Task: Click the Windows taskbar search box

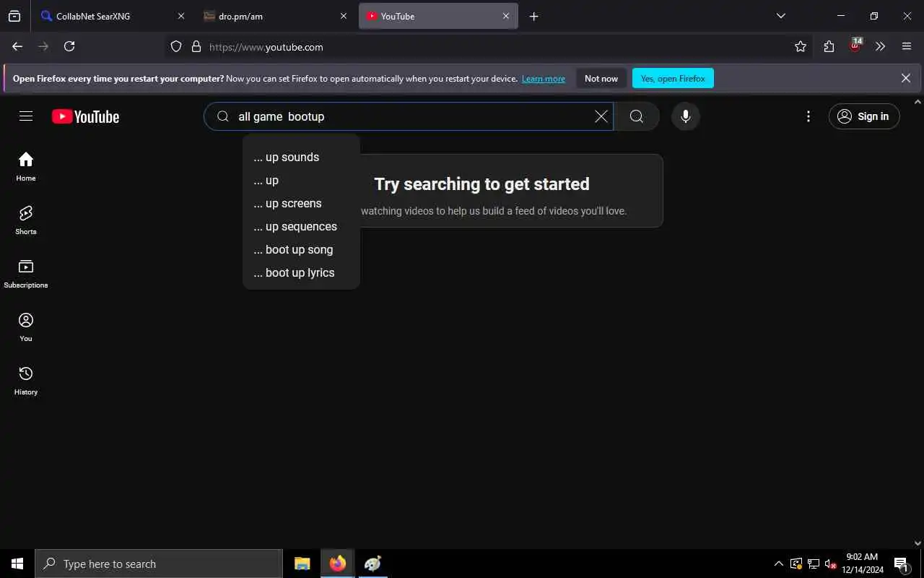Action: point(159,564)
